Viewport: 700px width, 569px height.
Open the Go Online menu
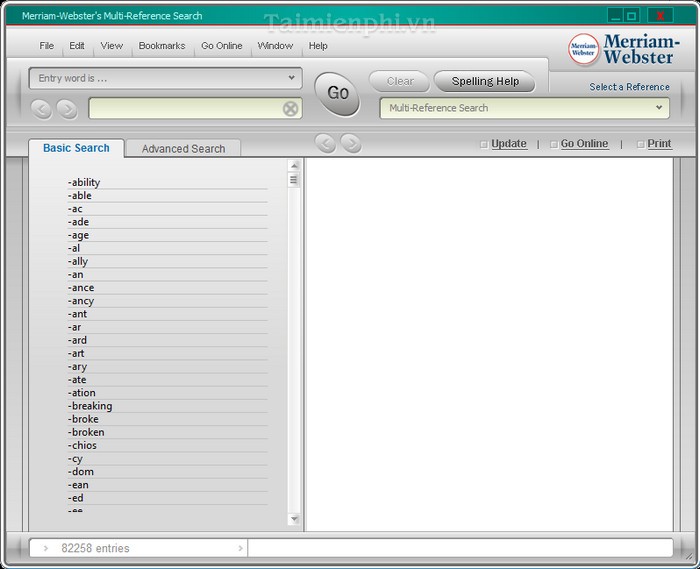[221, 46]
